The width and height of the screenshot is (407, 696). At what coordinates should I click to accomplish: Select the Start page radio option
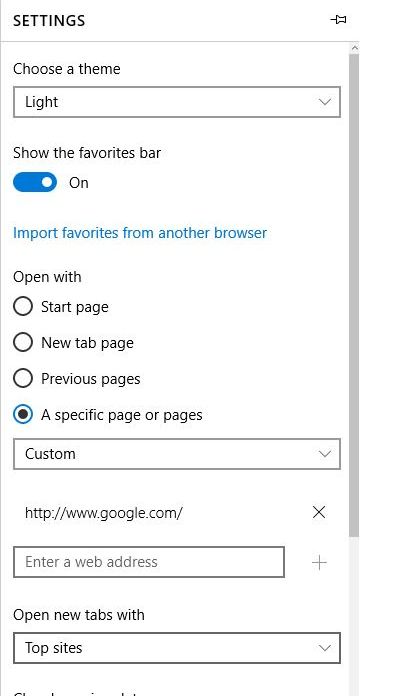tap(23, 306)
